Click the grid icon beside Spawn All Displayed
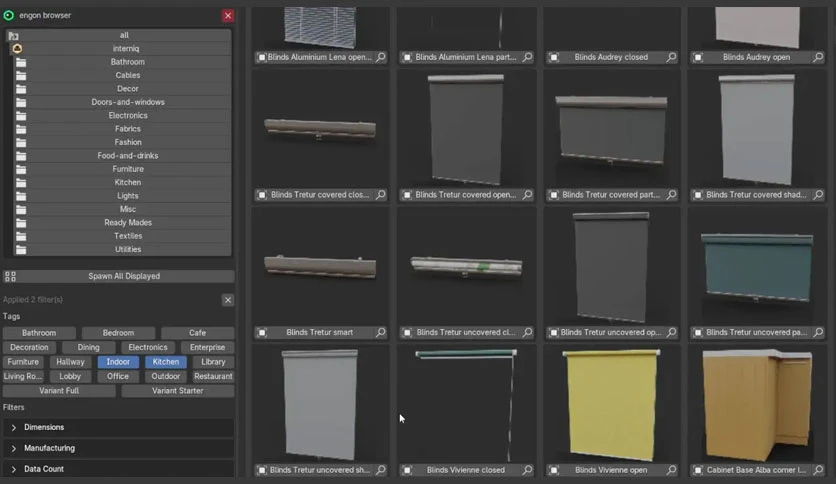 coord(10,276)
